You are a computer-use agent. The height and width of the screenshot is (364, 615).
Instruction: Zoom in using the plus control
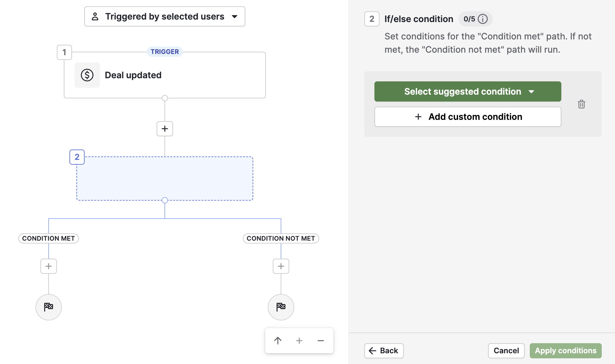(x=299, y=341)
